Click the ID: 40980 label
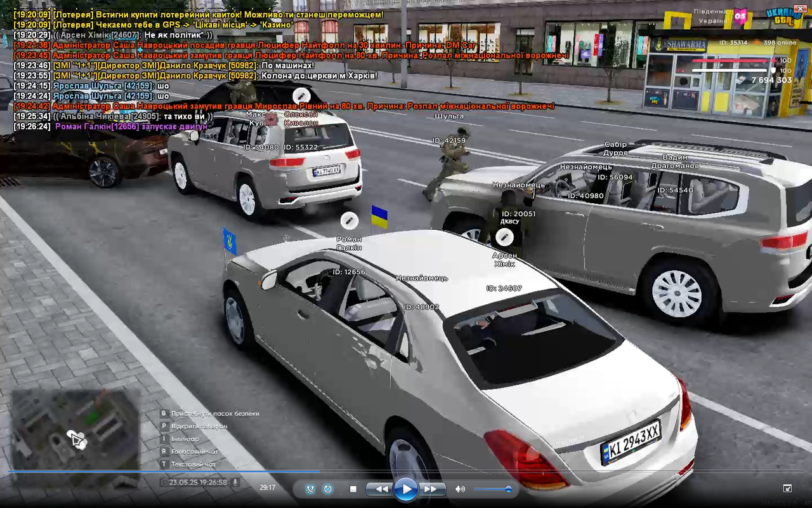Viewport: 812px width, 508px height. [586, 196]
